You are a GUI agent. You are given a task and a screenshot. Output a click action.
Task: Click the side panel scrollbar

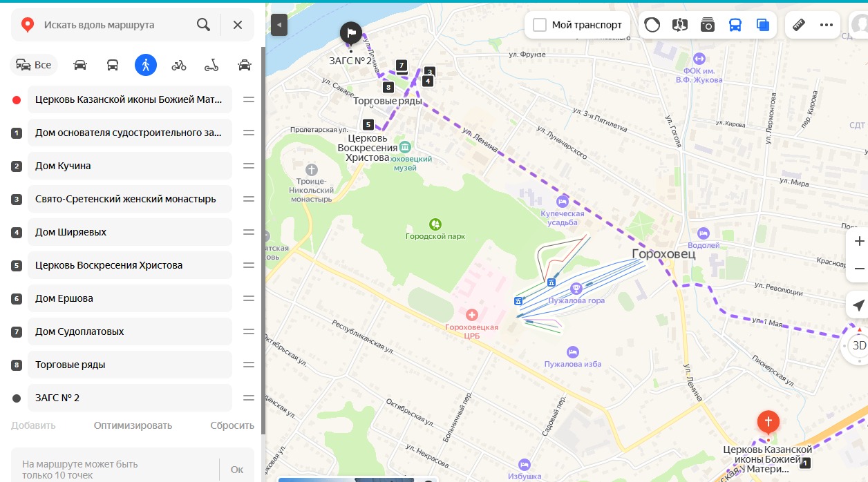coord(263,242)
